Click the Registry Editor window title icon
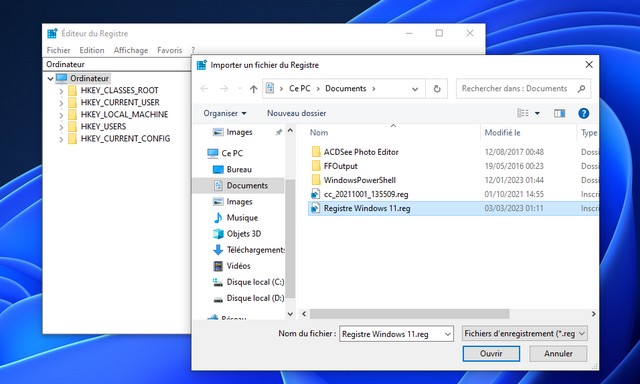Screen dimensions: 640x384 point(52,33)
